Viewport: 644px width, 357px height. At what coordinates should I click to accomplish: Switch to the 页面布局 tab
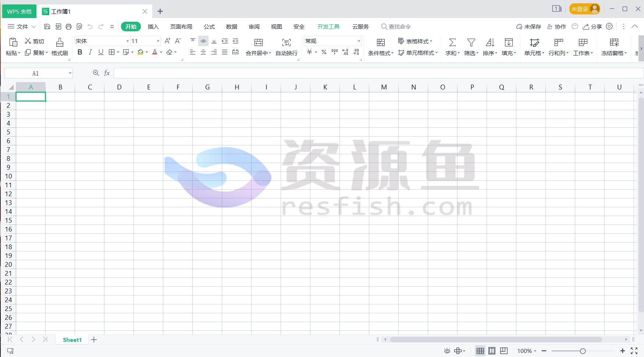click(x=181, y=26)
